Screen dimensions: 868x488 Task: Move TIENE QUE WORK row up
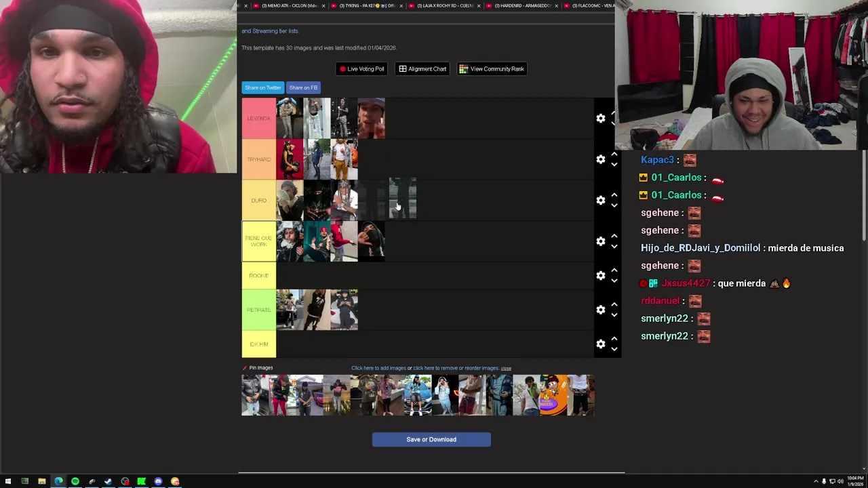pyautogui.click(x=614, y=237)
